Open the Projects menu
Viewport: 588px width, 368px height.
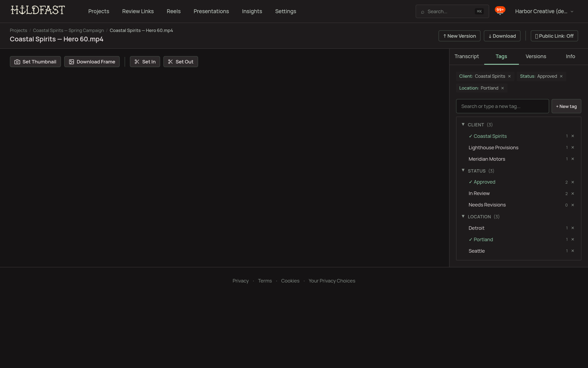(99, 11)
